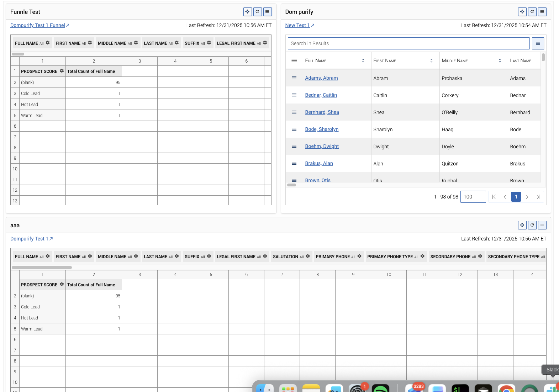Sort by Full Name column
The width and height of the screenshot is (559, 392).
click(363, 61)
